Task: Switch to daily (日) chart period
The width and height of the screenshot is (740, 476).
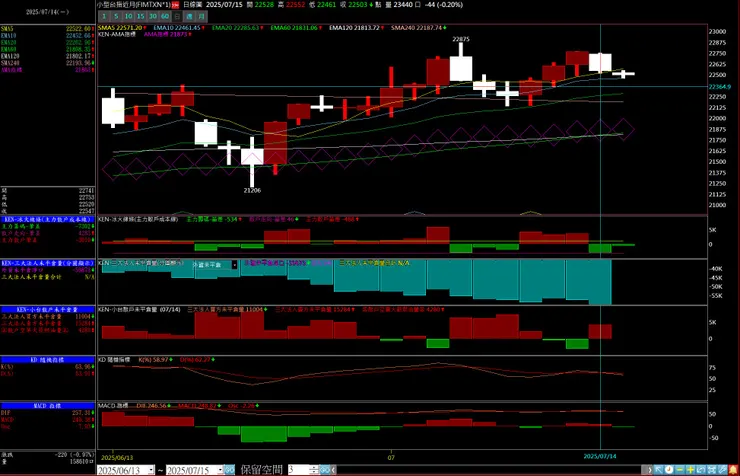Action: tap(177, 17)
